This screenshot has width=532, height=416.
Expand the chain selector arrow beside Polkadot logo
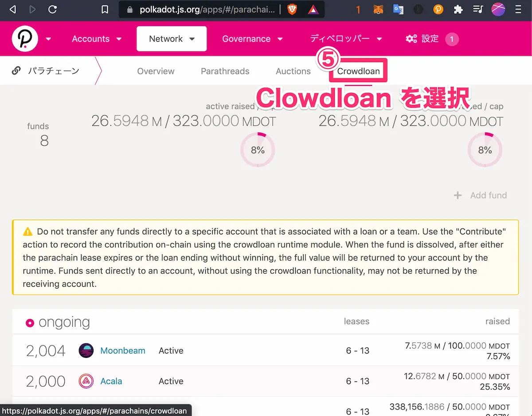click(x=48, y=39)
